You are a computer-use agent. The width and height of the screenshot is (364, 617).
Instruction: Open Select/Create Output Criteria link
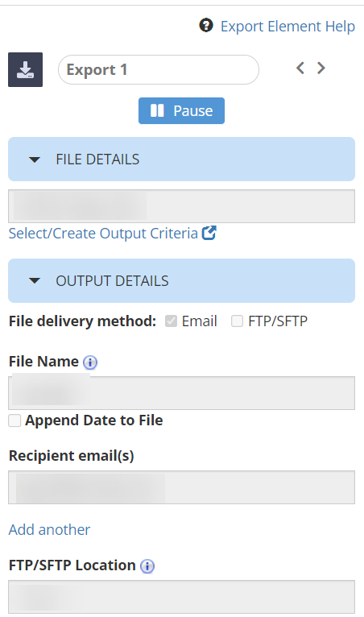pyautogui.click(x=103, y=234)
